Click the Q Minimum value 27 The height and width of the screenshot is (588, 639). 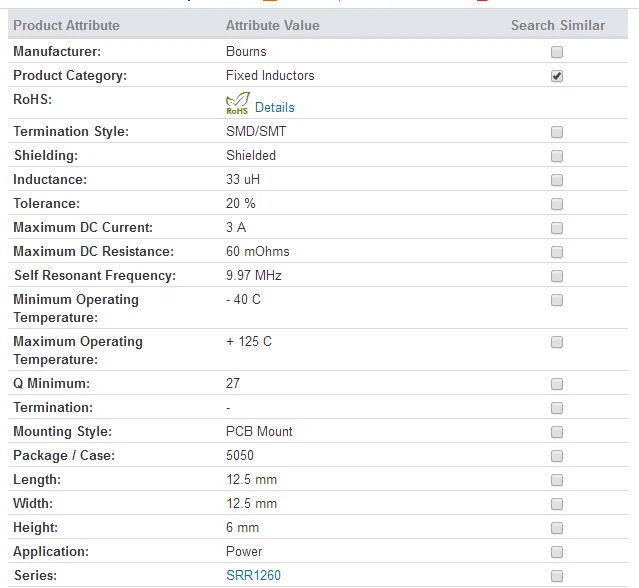pos(233,383)
